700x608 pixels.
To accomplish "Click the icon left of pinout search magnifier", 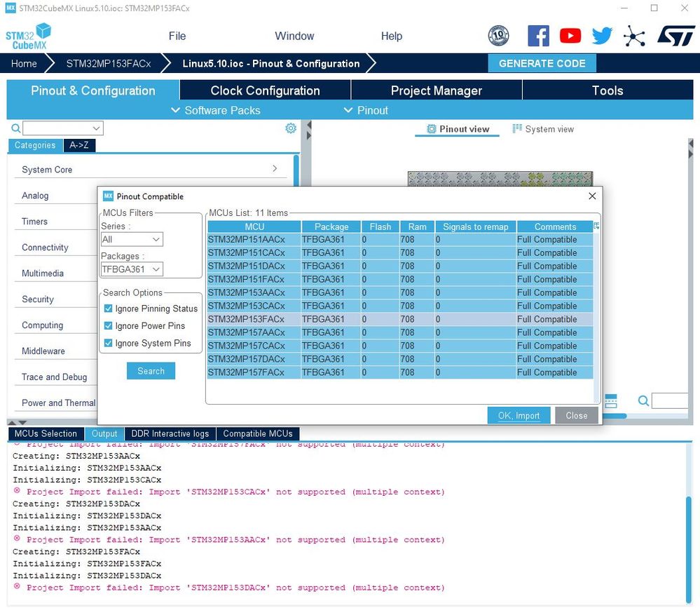I will tap(611, 400).
